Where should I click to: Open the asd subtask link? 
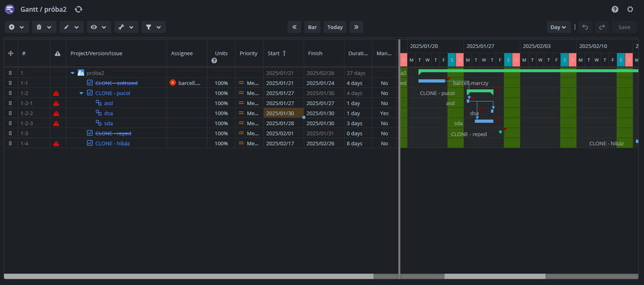pos(108,103)
